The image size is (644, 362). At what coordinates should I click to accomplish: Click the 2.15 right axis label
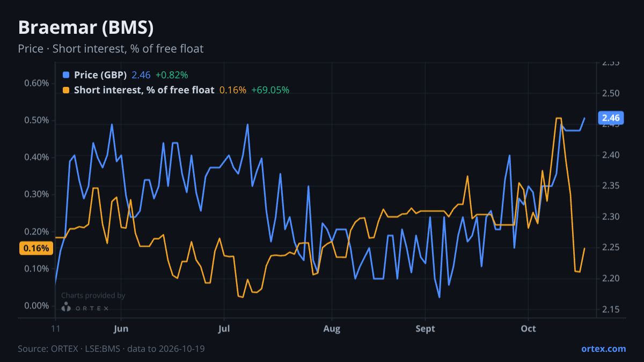click(x=611, y=309)
